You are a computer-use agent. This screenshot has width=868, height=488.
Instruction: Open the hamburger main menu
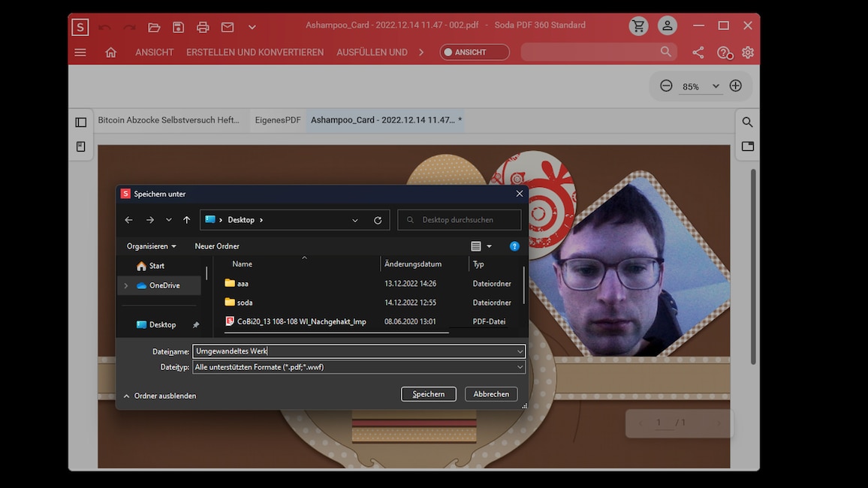point(80,53)
